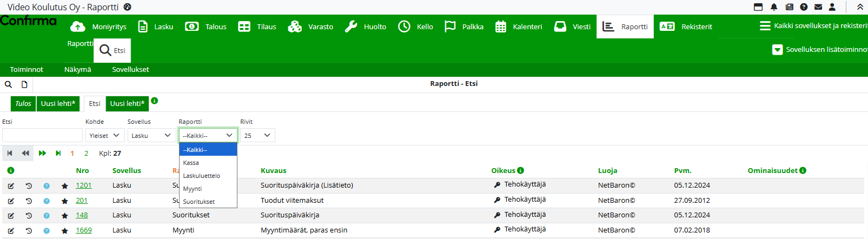Switch to the Tulos tab
The image size is (868, 239).
point(23,104)
